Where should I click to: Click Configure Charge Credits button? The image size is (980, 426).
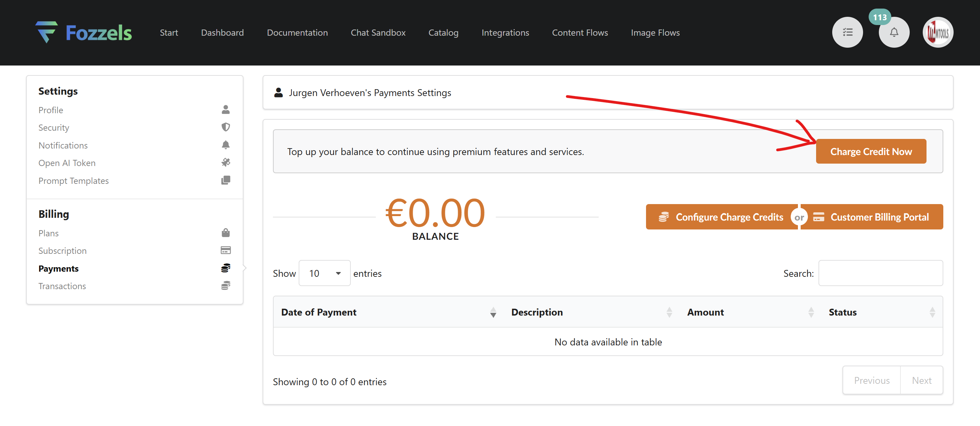coord(721,217)
